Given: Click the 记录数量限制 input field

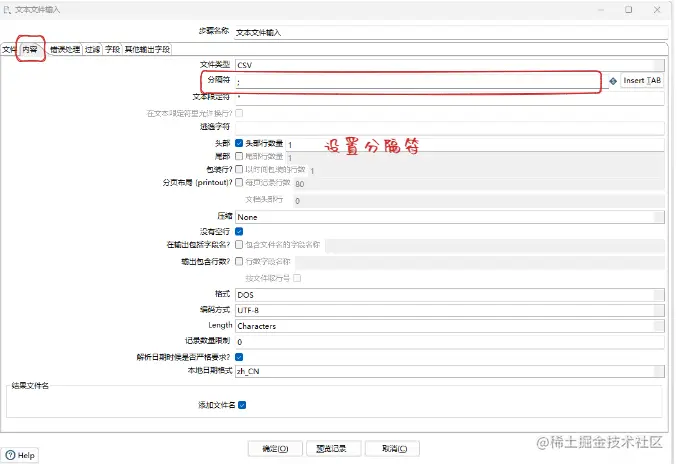Looking at the screenshot, I should 449,342.
